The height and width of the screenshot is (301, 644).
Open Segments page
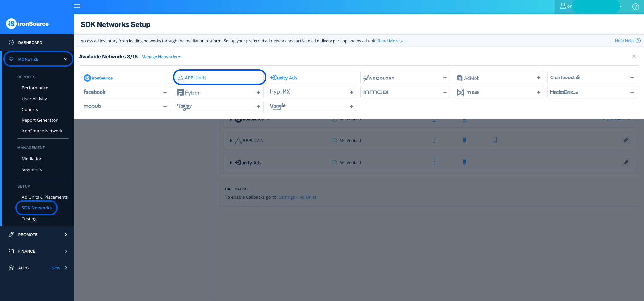point(32,169)
